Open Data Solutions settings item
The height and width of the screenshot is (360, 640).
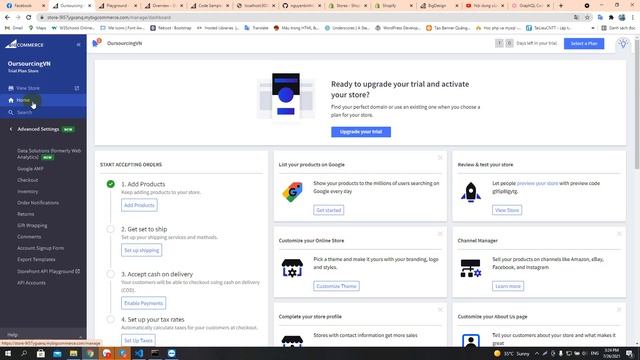[49, 154]
